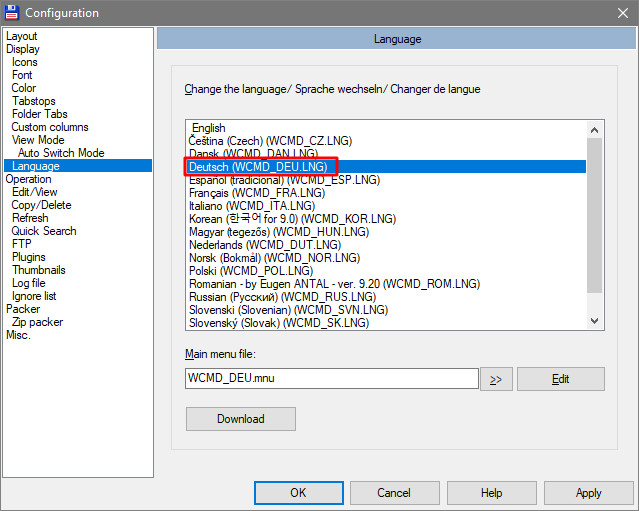This screenshot has height=511, width=639.
Task: Select the FTP settings page
Action: (22, 244)
